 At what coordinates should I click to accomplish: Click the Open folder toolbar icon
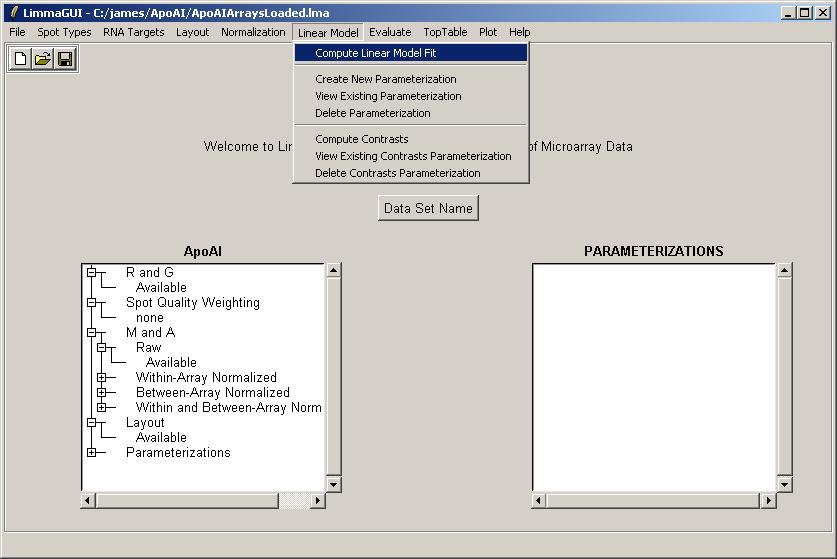42,59
